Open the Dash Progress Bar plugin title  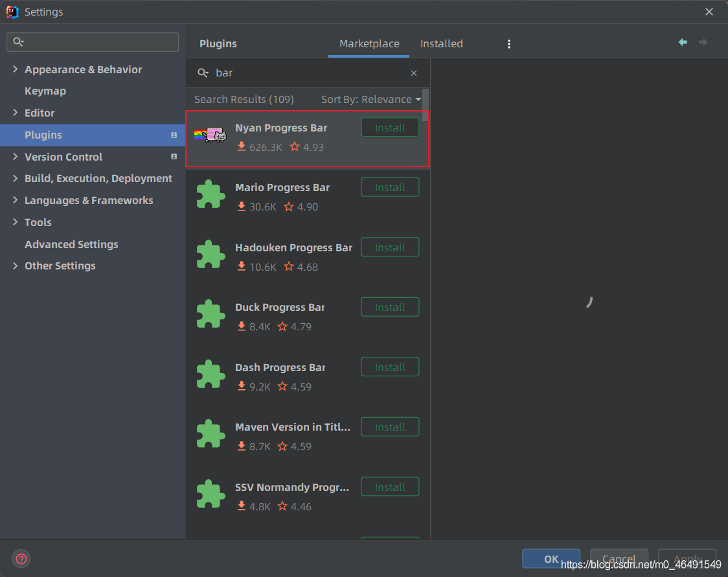pos(280,367)
